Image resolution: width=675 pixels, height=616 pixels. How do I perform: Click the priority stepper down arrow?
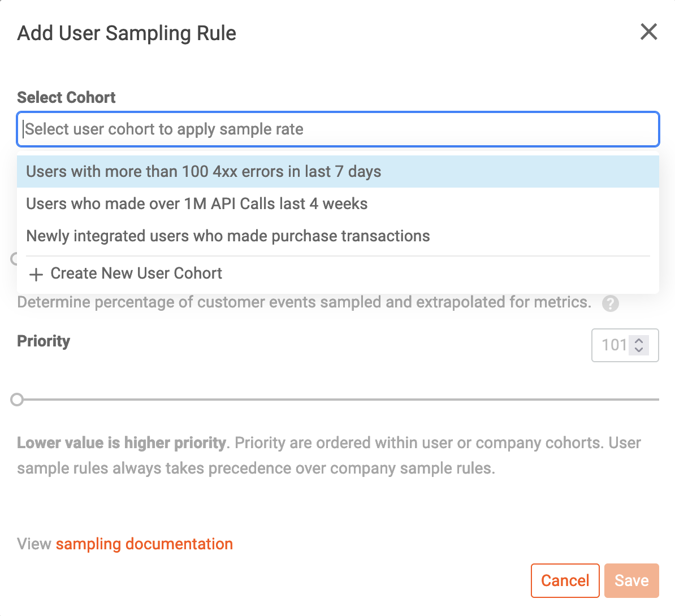pyautogui.click(x=639, y=349)
